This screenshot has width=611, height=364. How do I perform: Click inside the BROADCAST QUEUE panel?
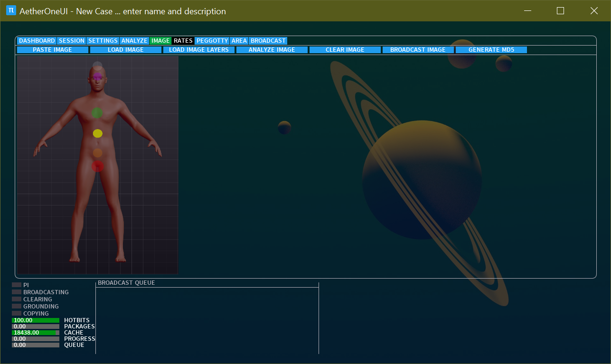207,320
